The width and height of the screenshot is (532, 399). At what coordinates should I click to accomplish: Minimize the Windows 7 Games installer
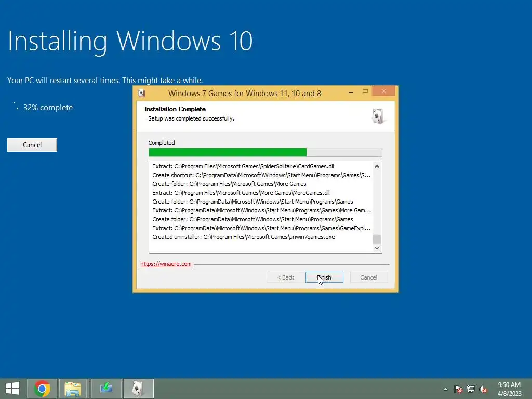[351, 91]
